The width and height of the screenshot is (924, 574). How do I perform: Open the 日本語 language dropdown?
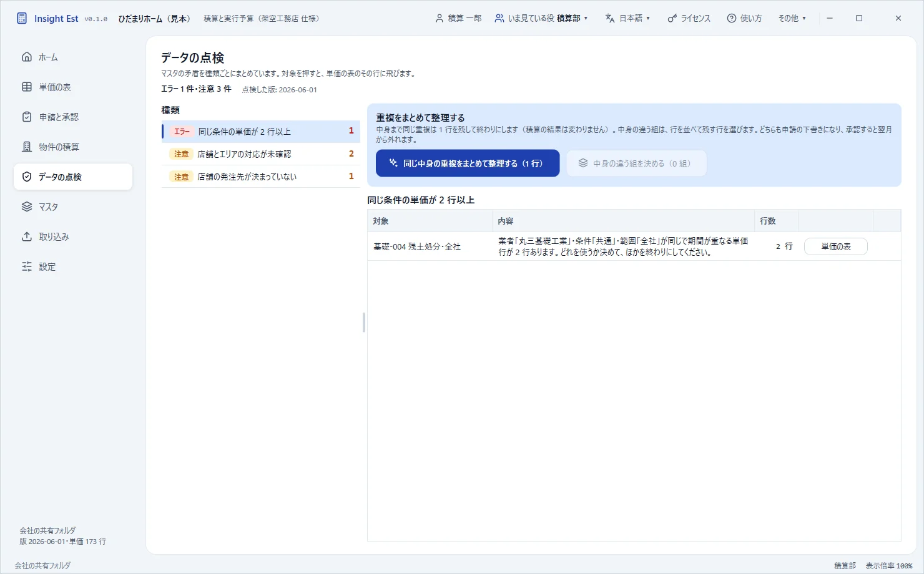[x=627, y=18]
